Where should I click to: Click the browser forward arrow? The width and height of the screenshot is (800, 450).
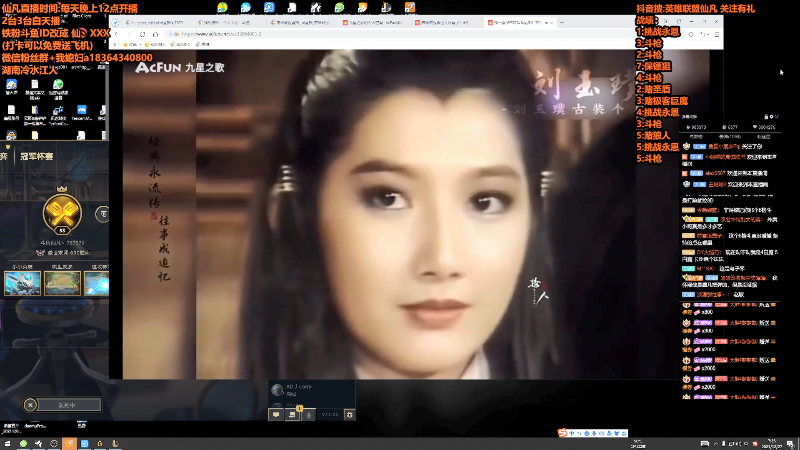tap(129, 34)
